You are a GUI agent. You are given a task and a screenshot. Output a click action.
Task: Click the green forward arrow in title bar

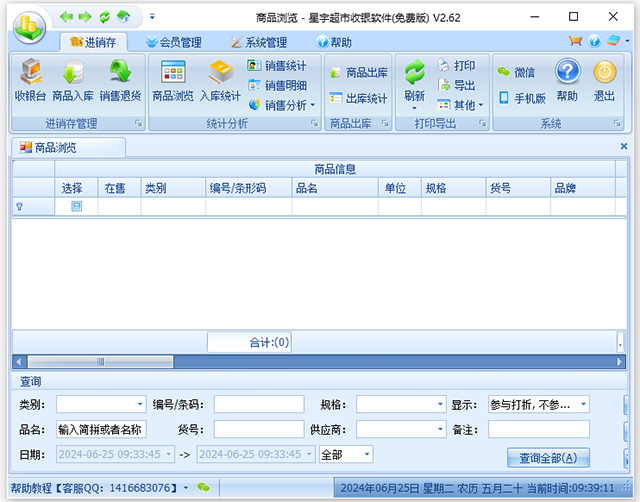85,17
